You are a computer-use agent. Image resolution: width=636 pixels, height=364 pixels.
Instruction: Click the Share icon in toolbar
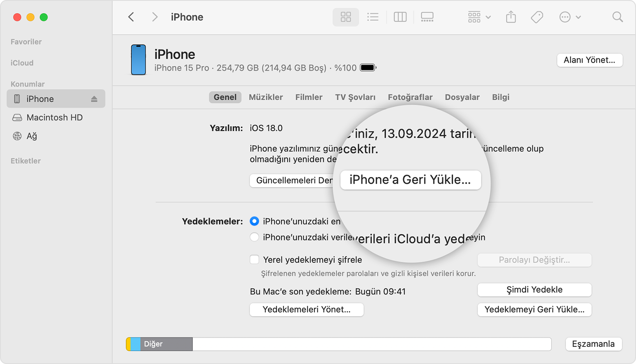(511, 17)
